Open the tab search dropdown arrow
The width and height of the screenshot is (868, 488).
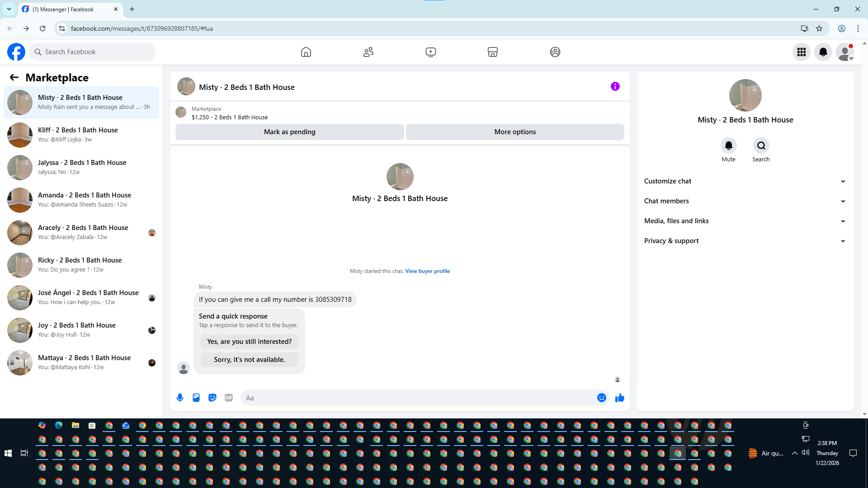pos(9,9)
